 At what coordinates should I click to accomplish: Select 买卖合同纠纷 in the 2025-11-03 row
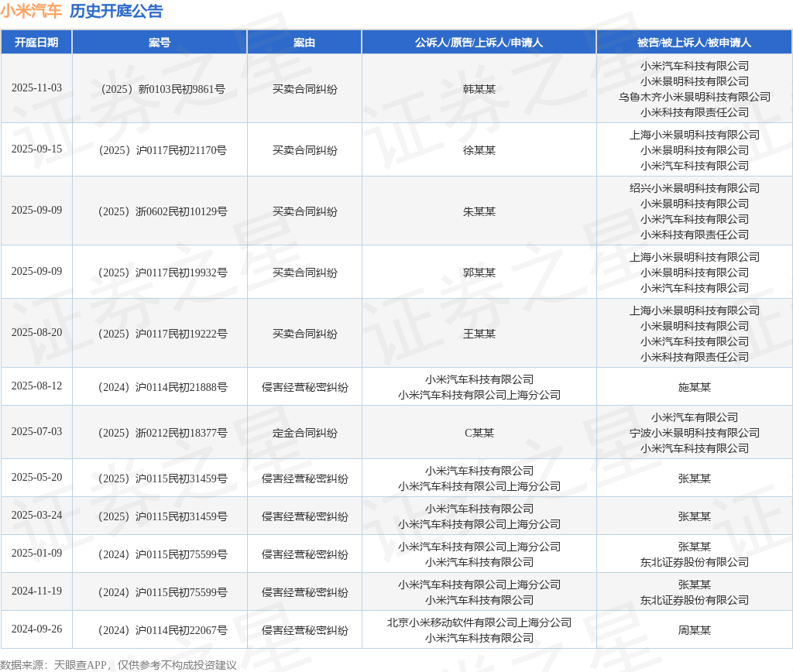click(x=305, y=90)
